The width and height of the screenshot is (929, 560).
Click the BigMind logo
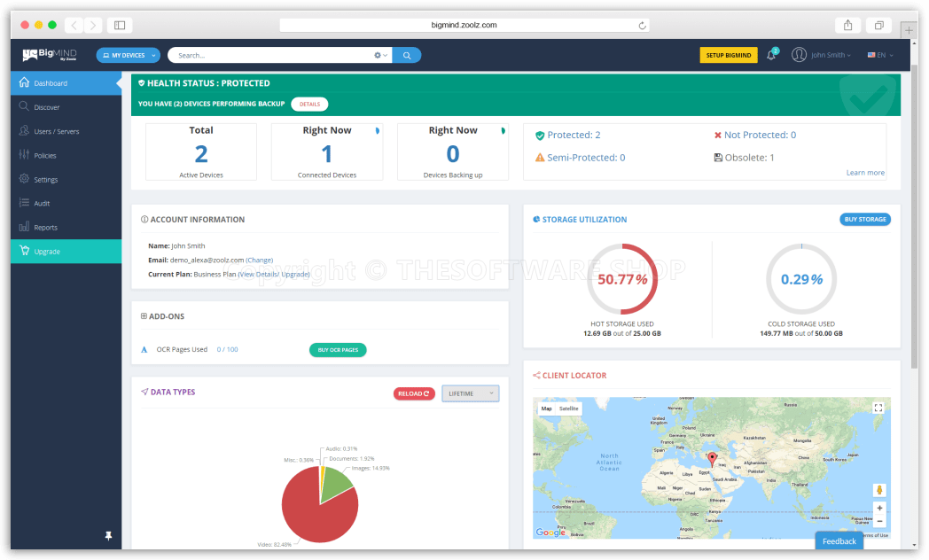49,54
